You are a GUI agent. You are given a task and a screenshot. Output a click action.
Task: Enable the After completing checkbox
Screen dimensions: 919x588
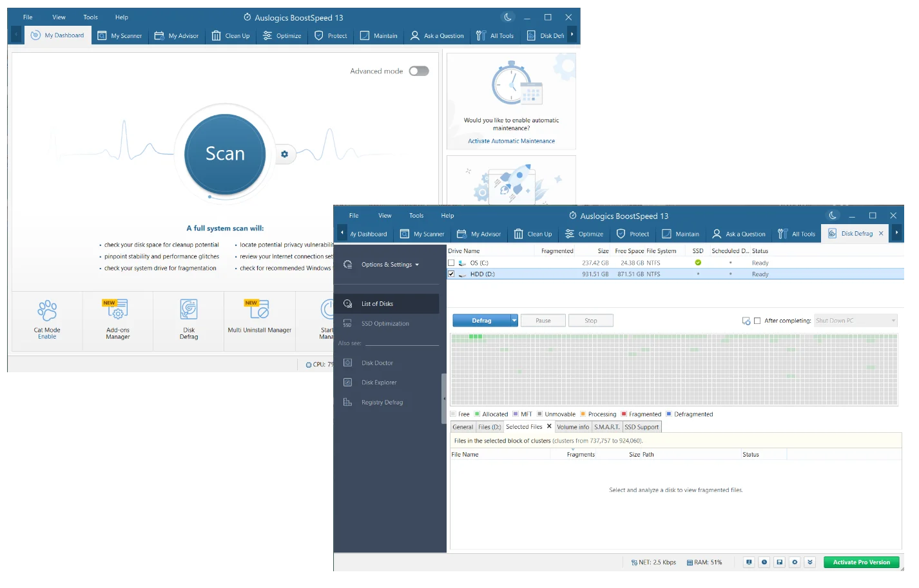(757, 321)
